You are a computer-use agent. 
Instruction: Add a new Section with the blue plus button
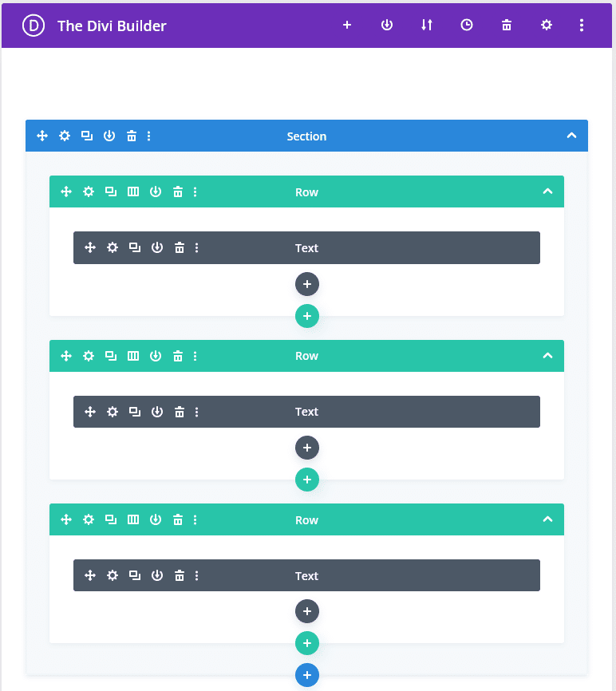(307, 675)
